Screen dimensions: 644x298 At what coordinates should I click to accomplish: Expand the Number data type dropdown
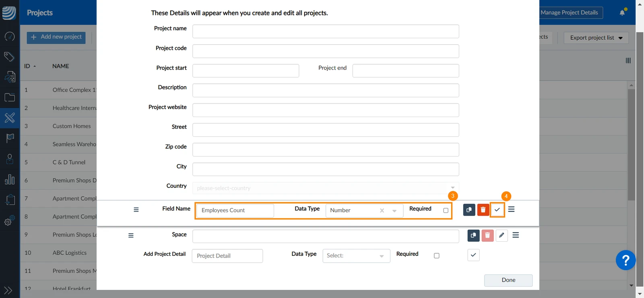[x=394, y=210]
